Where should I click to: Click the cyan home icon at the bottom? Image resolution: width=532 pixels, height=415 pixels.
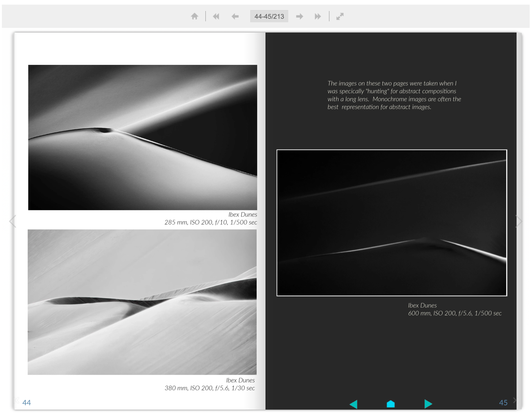click(x=390, y=404)
